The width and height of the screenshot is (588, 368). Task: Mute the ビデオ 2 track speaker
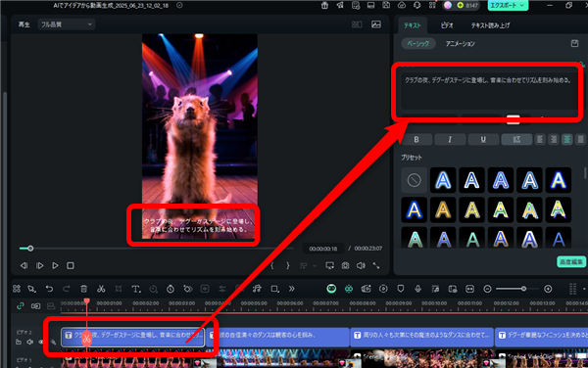(x=29, y=342)
